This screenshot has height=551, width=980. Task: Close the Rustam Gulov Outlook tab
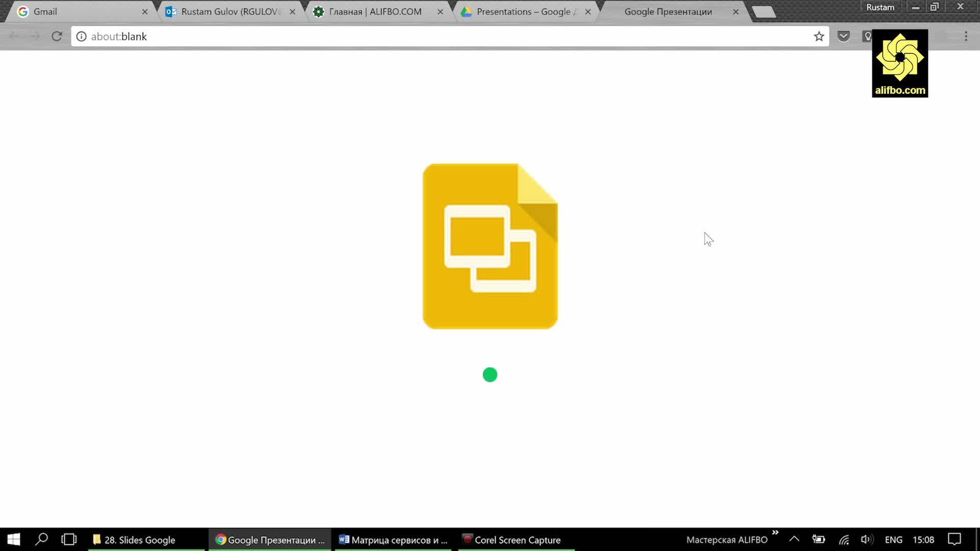click(x=292, y=12)
